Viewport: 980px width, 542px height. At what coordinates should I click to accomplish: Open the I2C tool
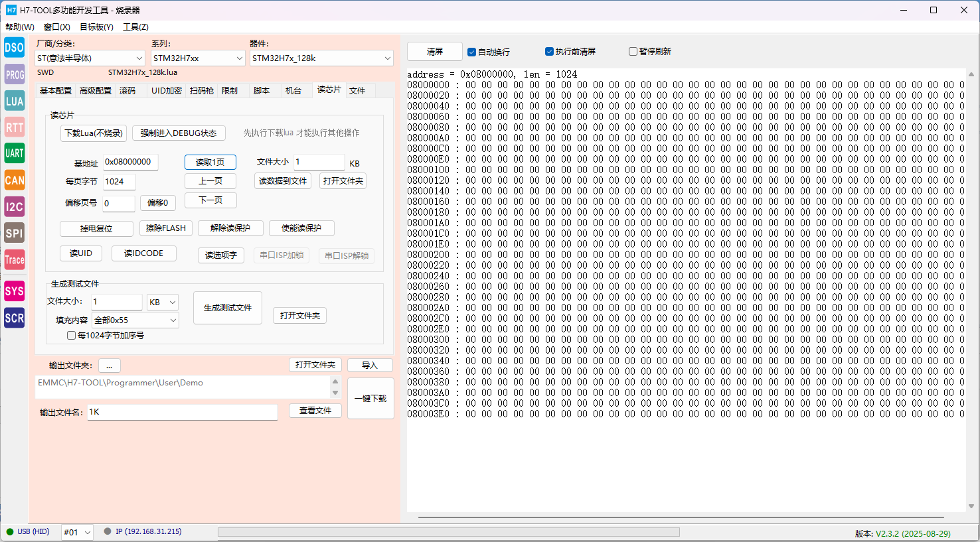tap(14, 206)
